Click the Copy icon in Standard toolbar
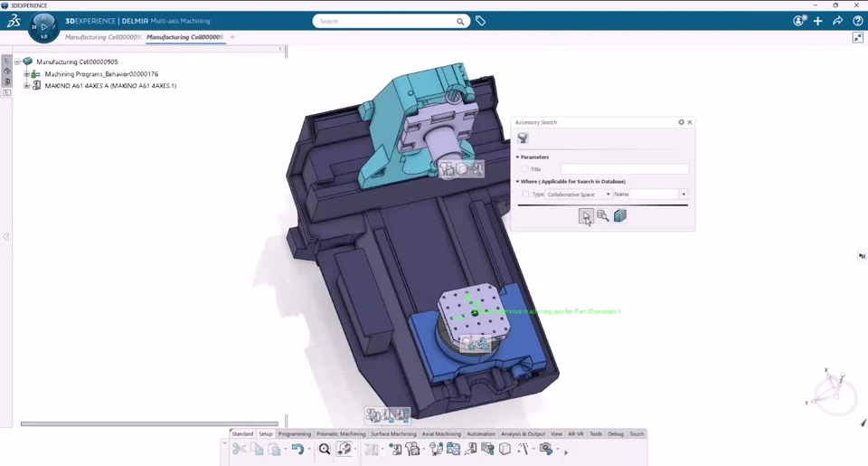Image resolution: width=868 pixels, height=466 pixels. [257, 449]
